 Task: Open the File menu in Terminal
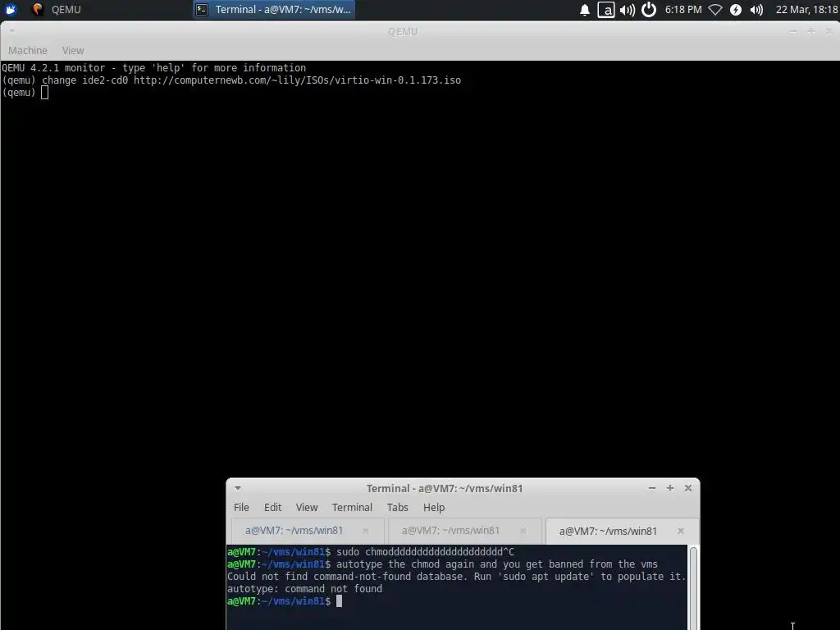pos(241,507)
